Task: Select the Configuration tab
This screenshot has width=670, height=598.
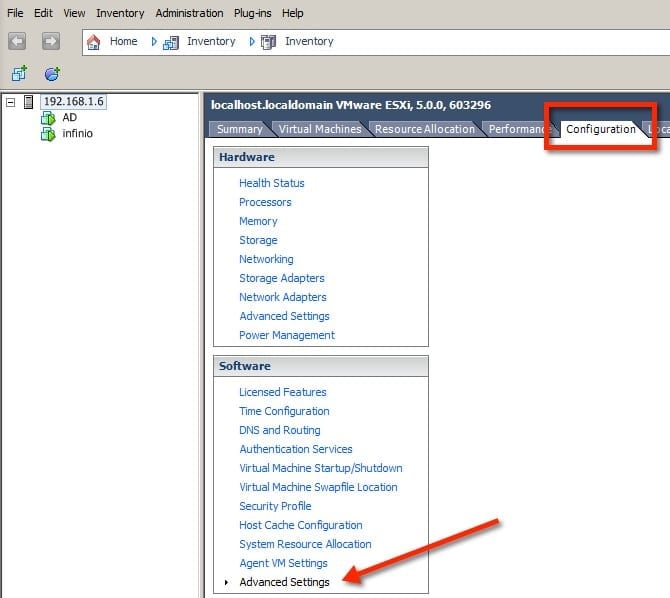Action: pos(601,129)
